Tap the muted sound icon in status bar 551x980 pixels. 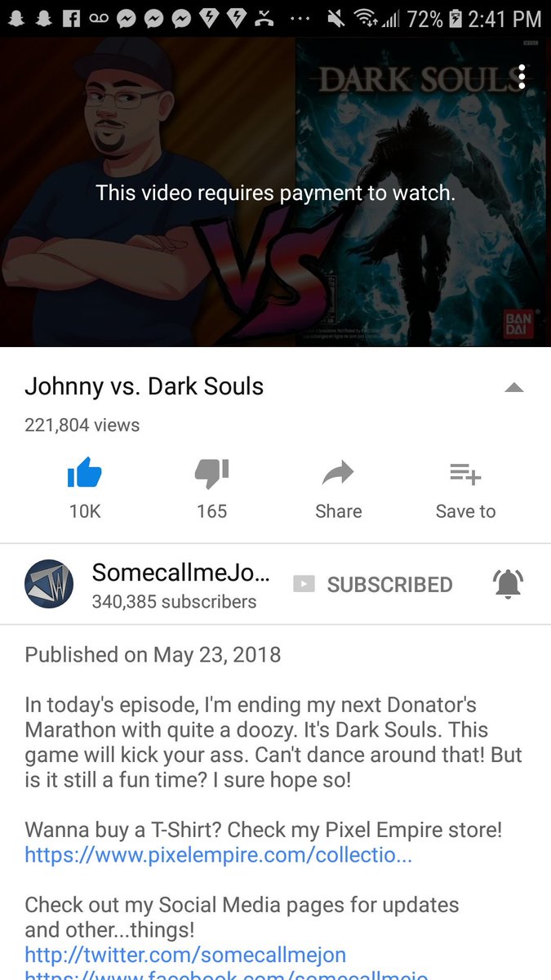tap(335, 17)
